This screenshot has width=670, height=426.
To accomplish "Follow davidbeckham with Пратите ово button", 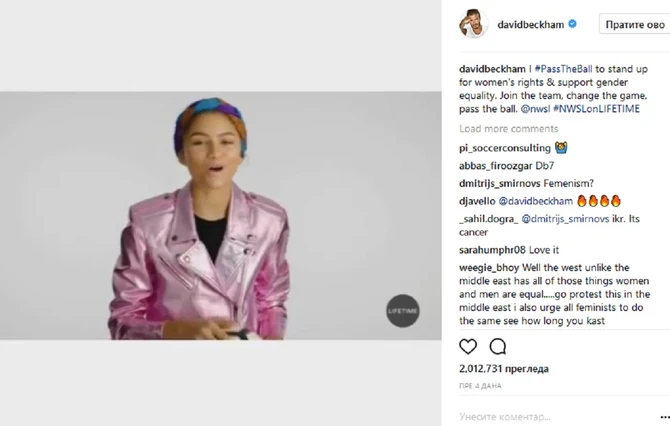I will (x=635, y=24).
